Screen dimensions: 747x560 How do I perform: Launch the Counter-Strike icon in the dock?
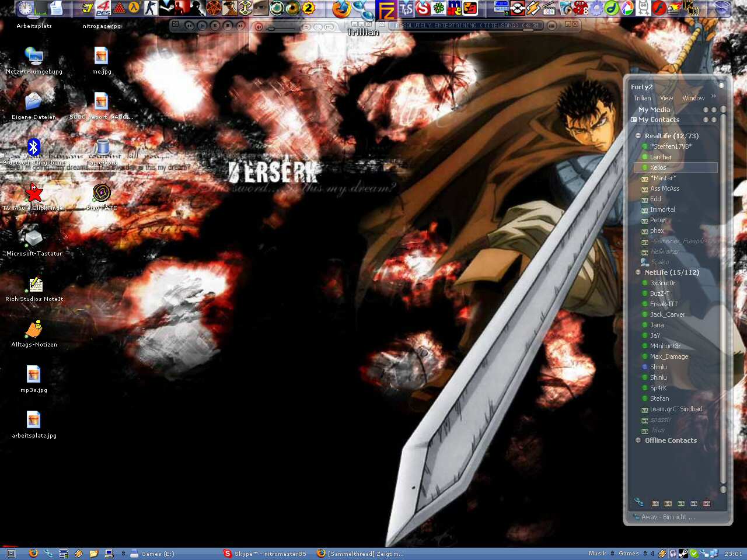[150, 8]
